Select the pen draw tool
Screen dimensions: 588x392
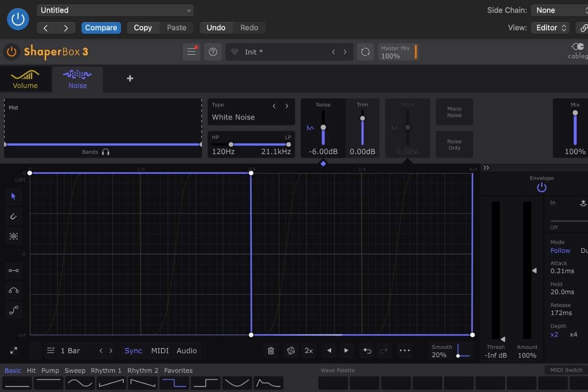(x=14, y=216)
